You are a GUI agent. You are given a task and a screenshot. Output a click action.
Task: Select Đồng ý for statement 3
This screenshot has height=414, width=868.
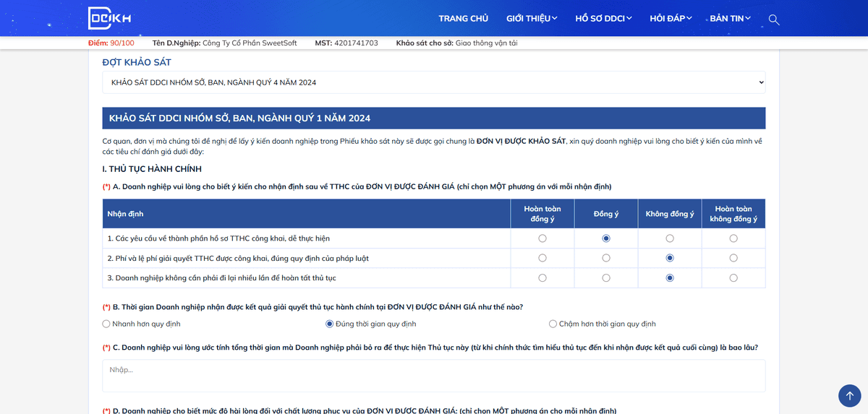606,277
